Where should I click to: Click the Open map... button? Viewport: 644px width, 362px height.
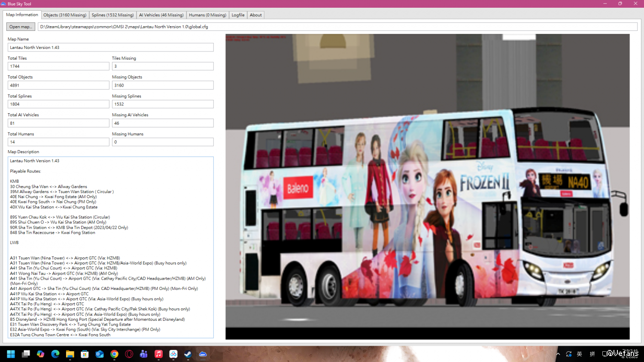(21, 27)
